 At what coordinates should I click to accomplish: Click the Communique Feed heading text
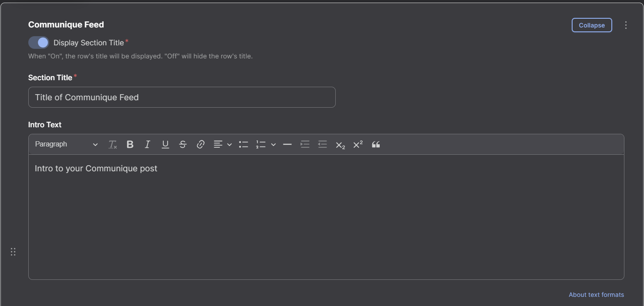[66, 25]
